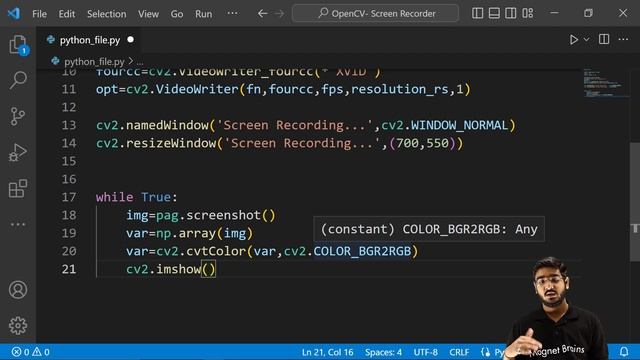Image resolution: width=640 pixels, height=360 pixels.
Task: Show additional views ellipsis in activity bar
Action: (x=18, y=224)
